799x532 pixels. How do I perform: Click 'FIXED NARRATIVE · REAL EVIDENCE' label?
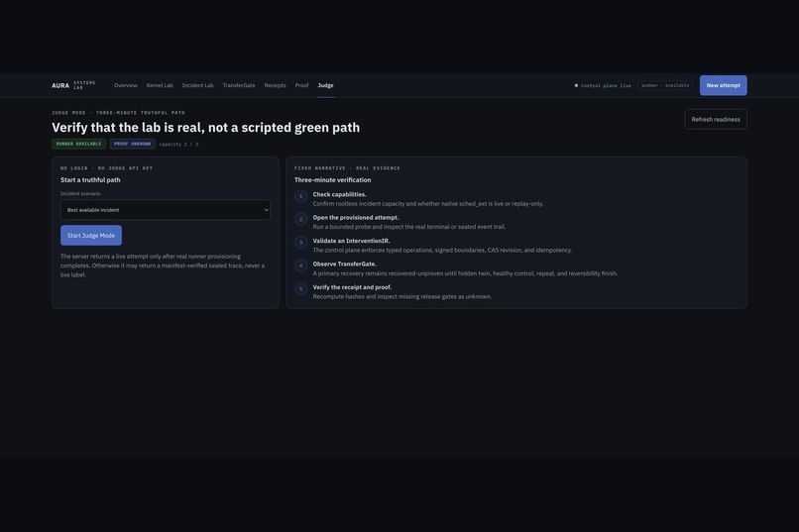click(347, 168)
